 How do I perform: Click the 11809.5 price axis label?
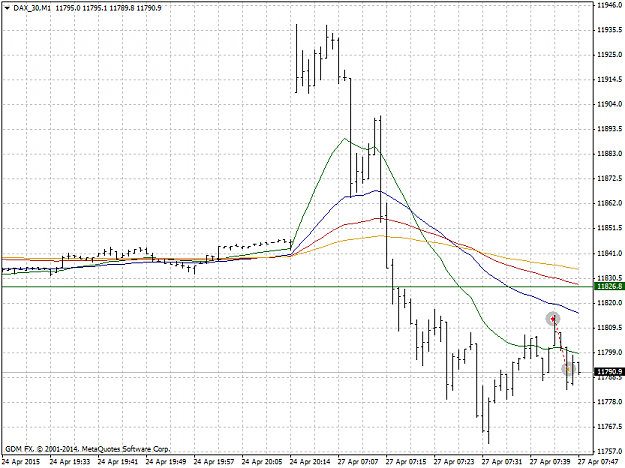coord(609,328)
